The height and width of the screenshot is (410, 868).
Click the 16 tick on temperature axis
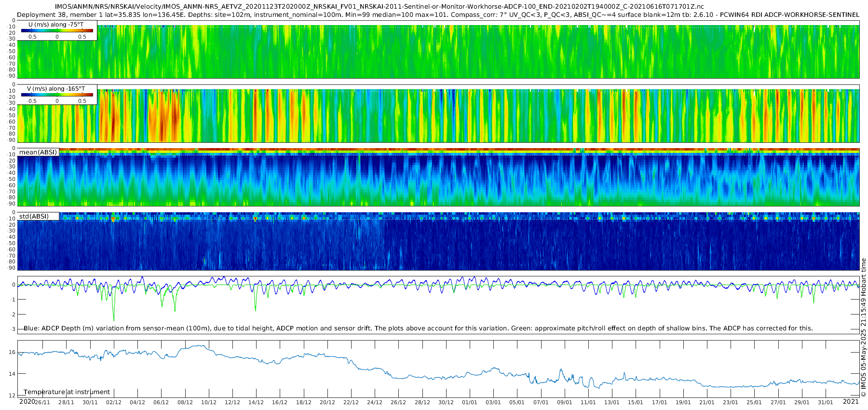pos(12,352)
